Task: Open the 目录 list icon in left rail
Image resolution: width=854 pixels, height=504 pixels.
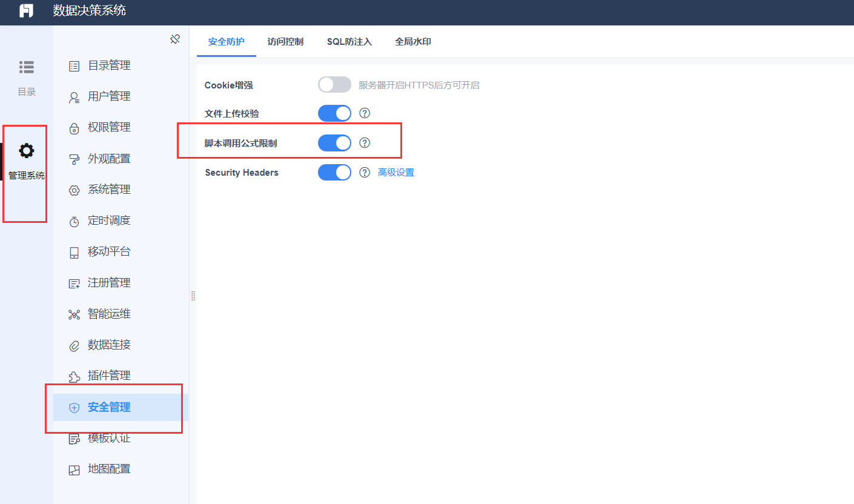Action: pos(27,67)
